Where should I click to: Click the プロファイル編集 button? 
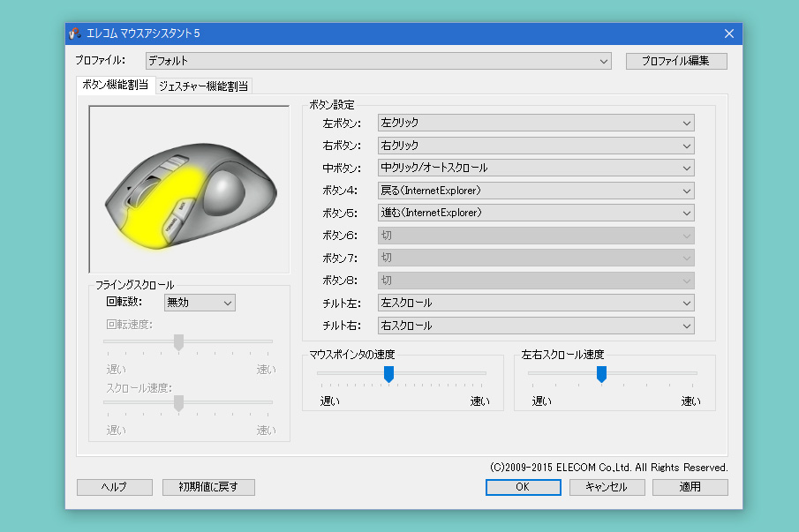[675, 61]
